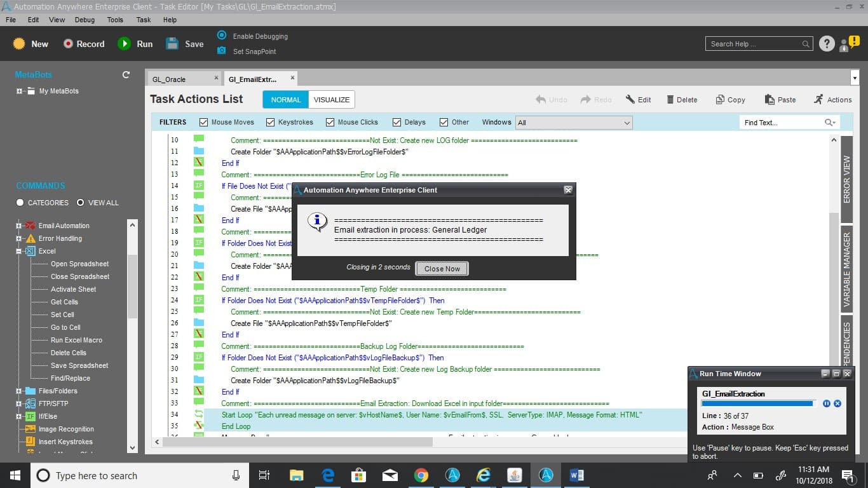868x488 pixels.
Task: Refresh the MetaBots panel
Action: [x=126, y=74]
